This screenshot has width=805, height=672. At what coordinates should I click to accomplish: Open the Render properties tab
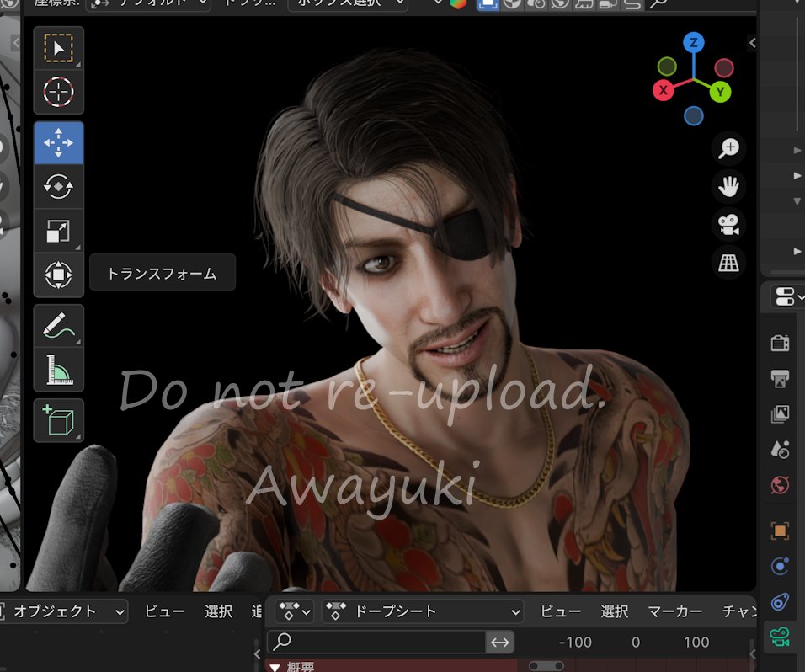(780, 343)
